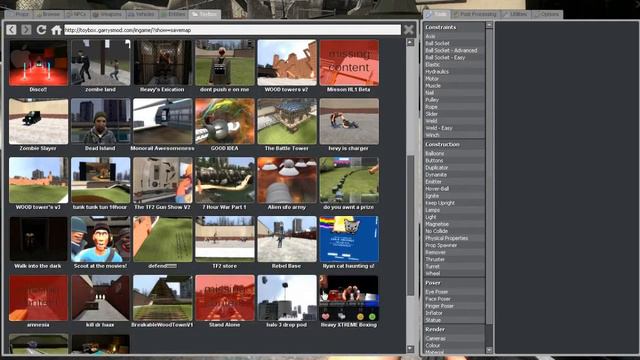The width and height of the screenshot is (640, 360).
Task: Open the halo 3 drop pod thumbnail
Action: [287, 298]
